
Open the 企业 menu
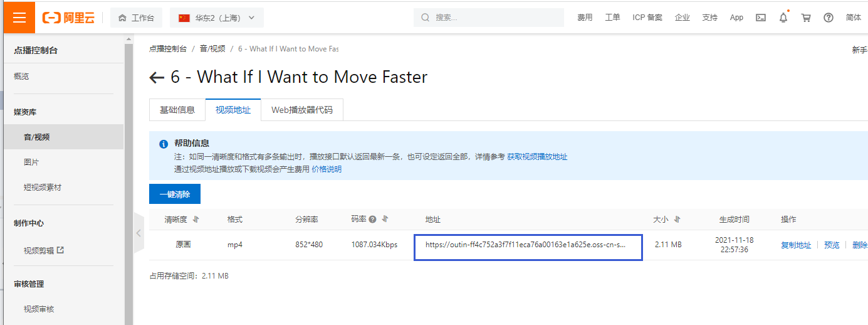682,18
